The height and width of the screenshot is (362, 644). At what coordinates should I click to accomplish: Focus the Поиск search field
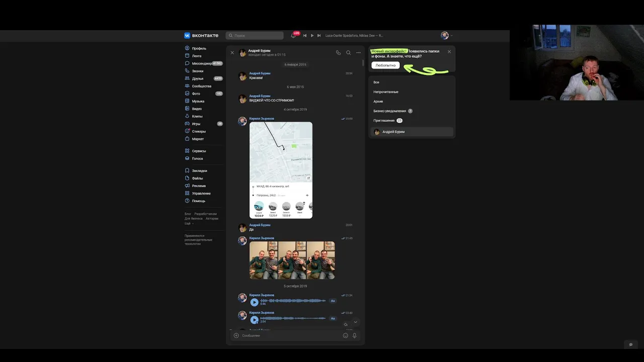255,36
